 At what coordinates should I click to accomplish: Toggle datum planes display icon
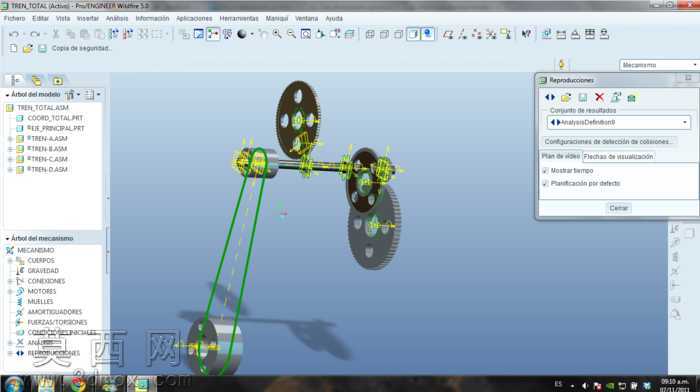coord(448,34)
